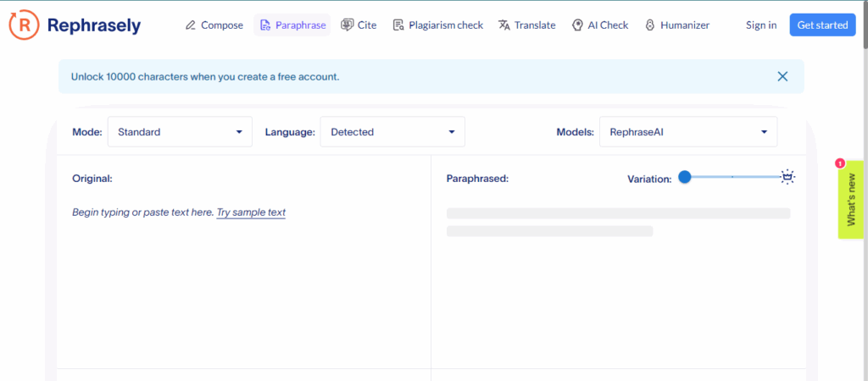
Task: Click the Variation slider handle
Action: 685,177
